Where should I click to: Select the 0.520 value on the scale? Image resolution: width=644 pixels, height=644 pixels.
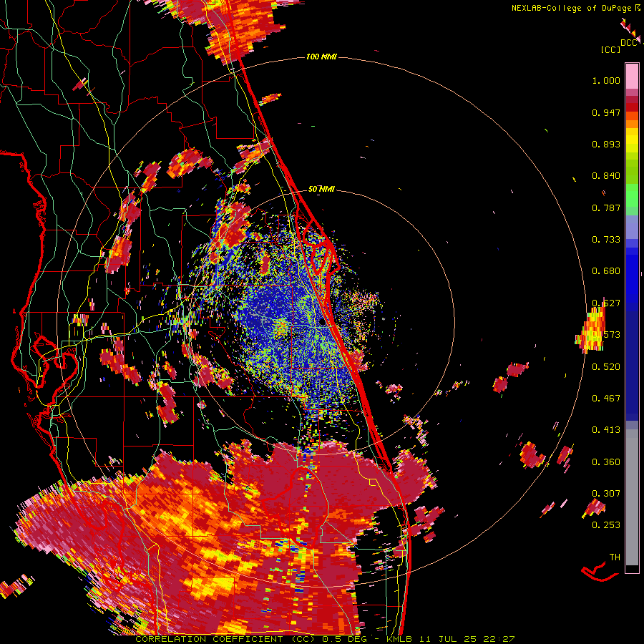coord(606,366)
